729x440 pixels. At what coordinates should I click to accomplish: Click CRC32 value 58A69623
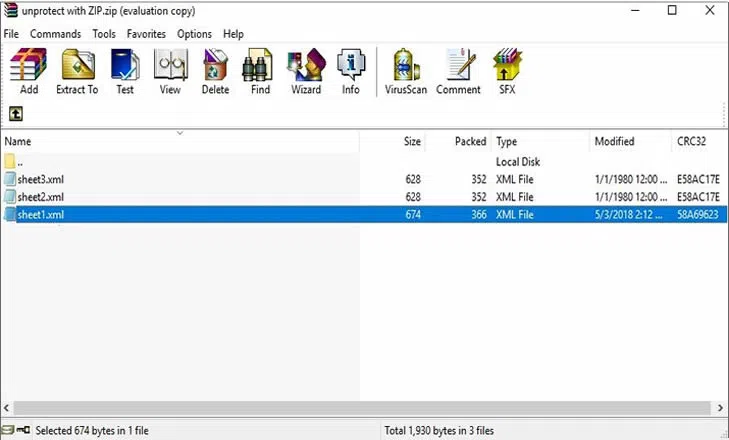[697, 214]
